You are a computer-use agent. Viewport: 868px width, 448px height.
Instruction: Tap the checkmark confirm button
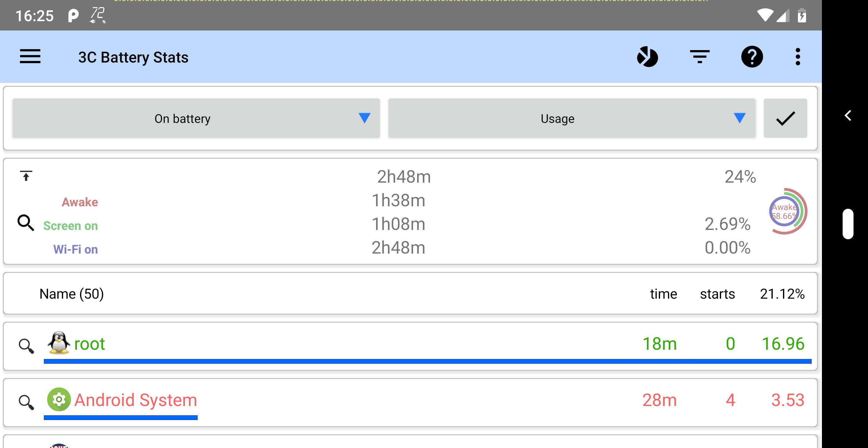pyautogui.click(x=785, y=118)
